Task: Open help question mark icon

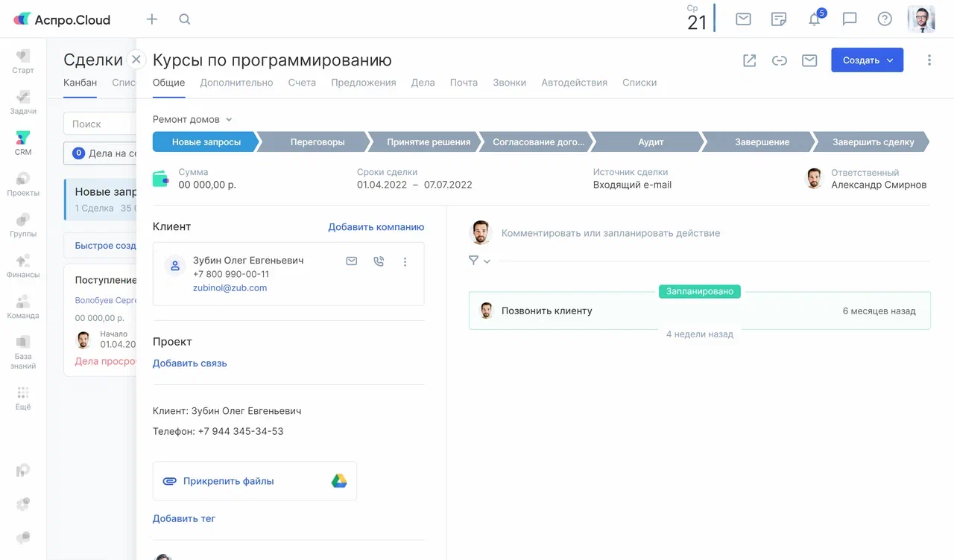Action: pos(885,19)
